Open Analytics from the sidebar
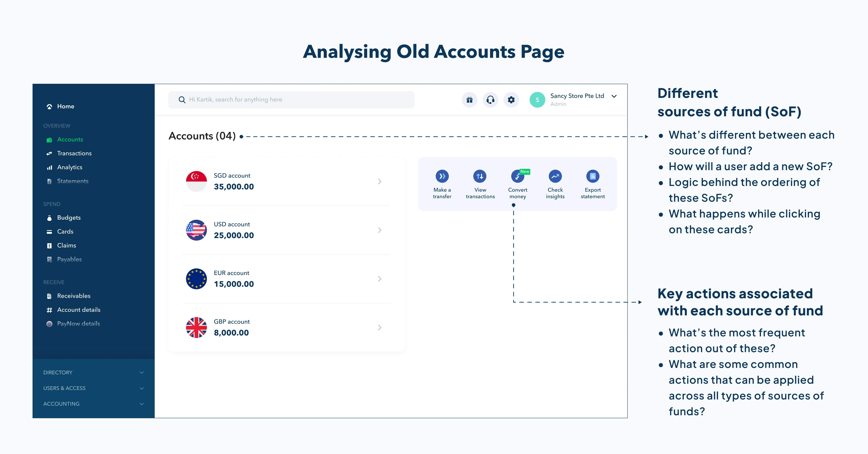The image size is (868, 454). (69, 167)
